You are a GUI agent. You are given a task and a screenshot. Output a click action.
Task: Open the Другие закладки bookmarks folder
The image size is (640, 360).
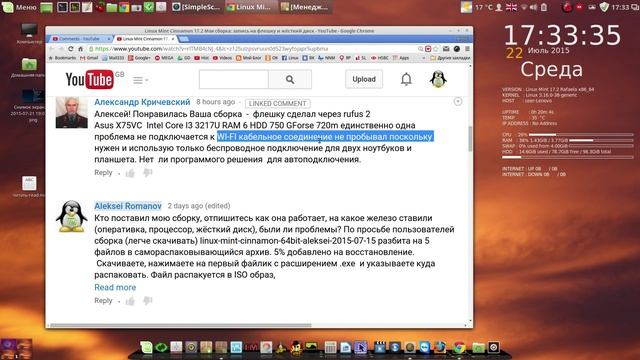pos(450,58)
